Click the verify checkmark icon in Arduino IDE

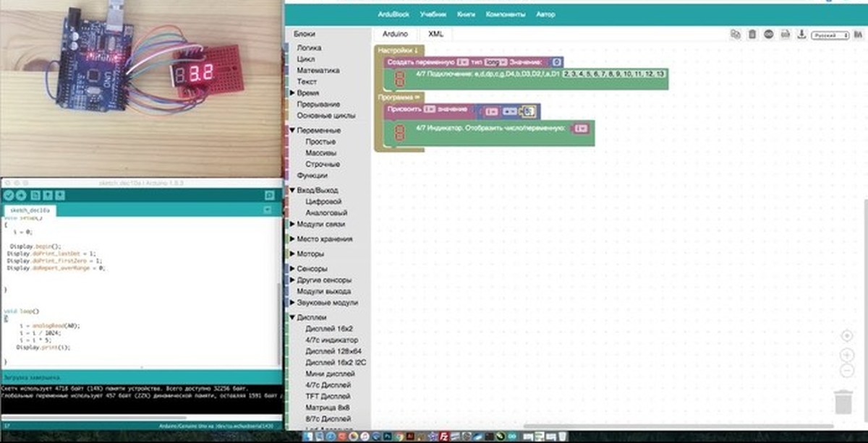click(x=9, y=196)
